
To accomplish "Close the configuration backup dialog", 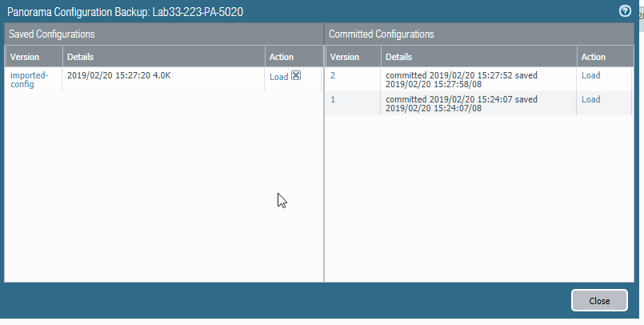I will pyautogui.click(x=599, y=301).
